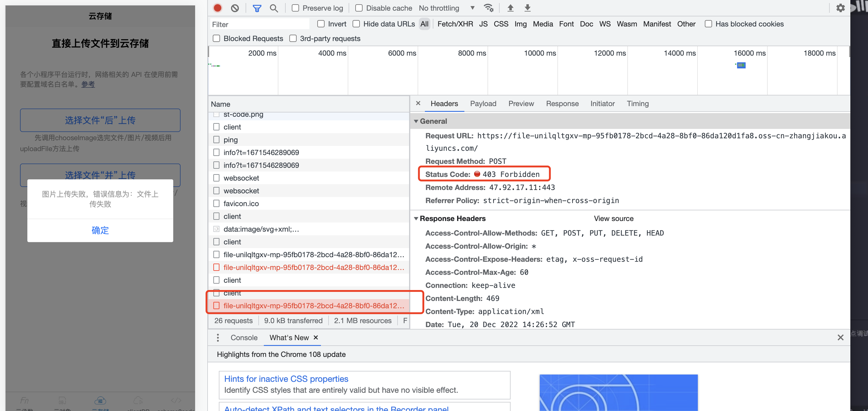Export HAR file download icon
This screenshot has width=868, height=411.
coord(527,8)
